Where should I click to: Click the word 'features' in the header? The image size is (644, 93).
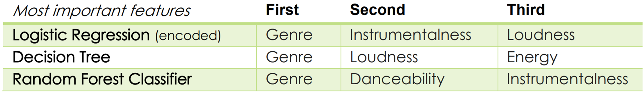pyautogui.click(x=160, y=11)
